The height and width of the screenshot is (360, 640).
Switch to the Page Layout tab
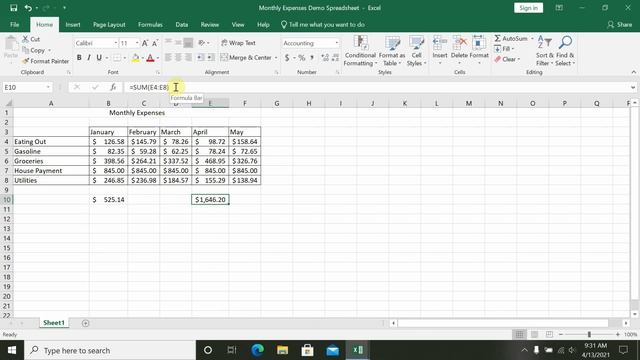(109, 24)
